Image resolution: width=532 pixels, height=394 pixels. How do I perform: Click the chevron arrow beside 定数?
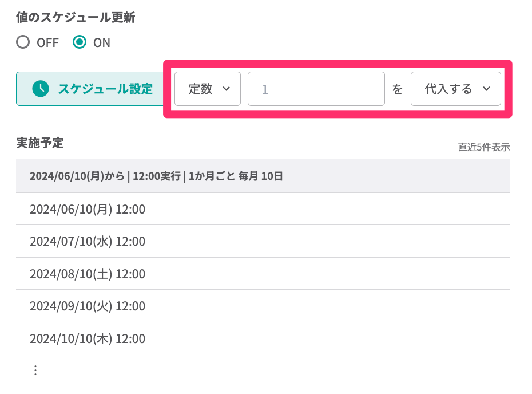point(226,89)
